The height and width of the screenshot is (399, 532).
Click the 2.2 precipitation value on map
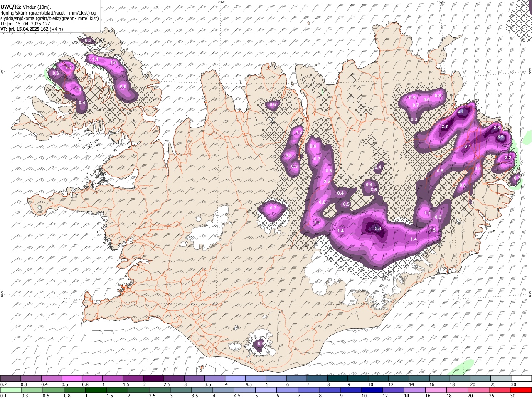pos(507,158)
